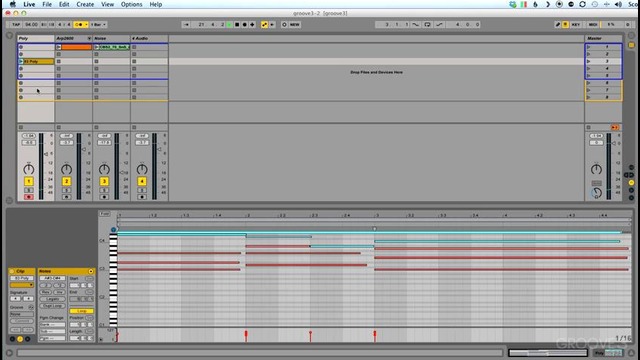640x360 pixels.
Task: Open the Program Change Sub-bank dropdown
Action: 52,331
